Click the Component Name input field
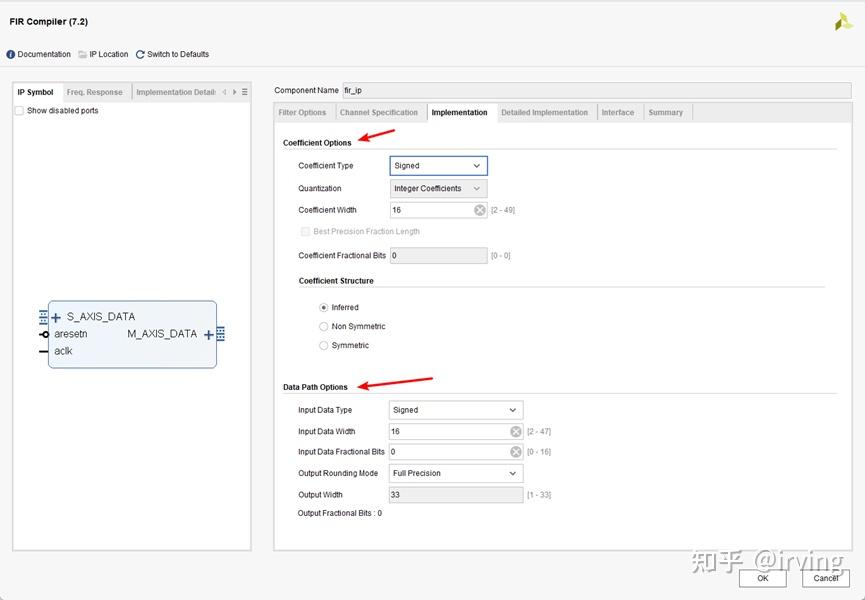 [x=597, y=90]
